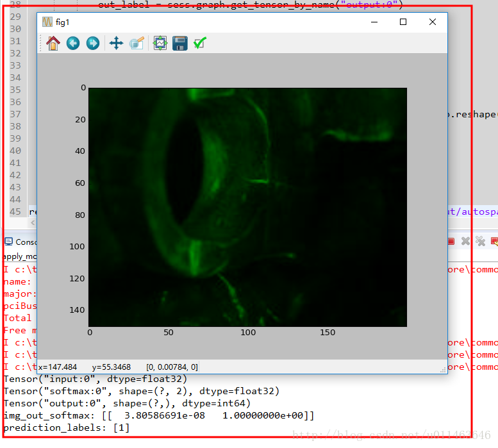Click the Tensor("softmax:0") console line

pyautogui.click(x=142, y=391)
